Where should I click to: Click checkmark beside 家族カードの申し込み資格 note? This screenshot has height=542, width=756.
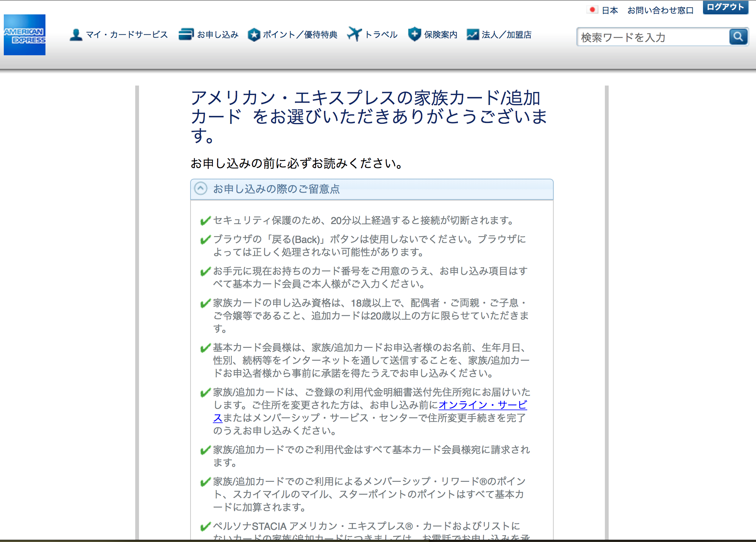coord(205,303)
